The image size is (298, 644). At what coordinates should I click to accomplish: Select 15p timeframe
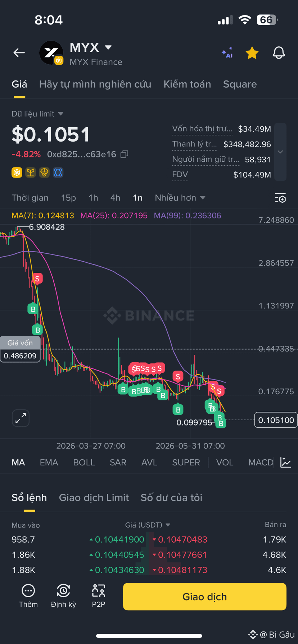point(68,198)
